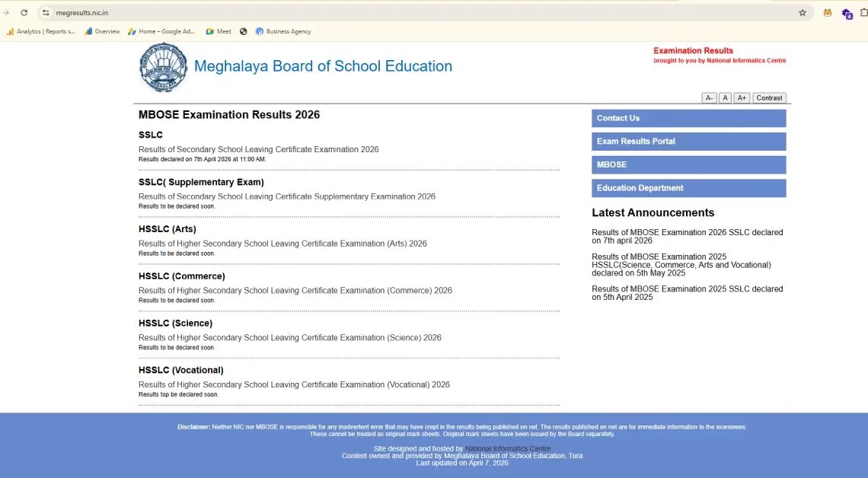Open the fox-face browser extension

coord(828,13)
